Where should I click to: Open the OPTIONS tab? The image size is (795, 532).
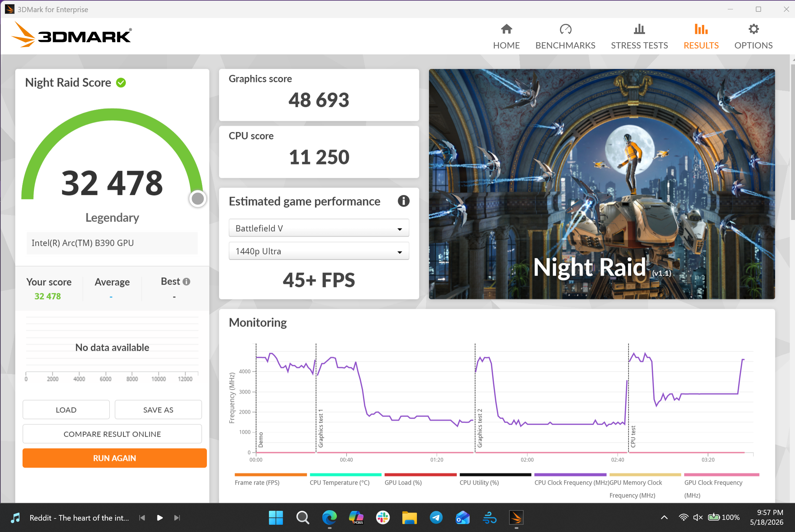click(x=753, y=37)
